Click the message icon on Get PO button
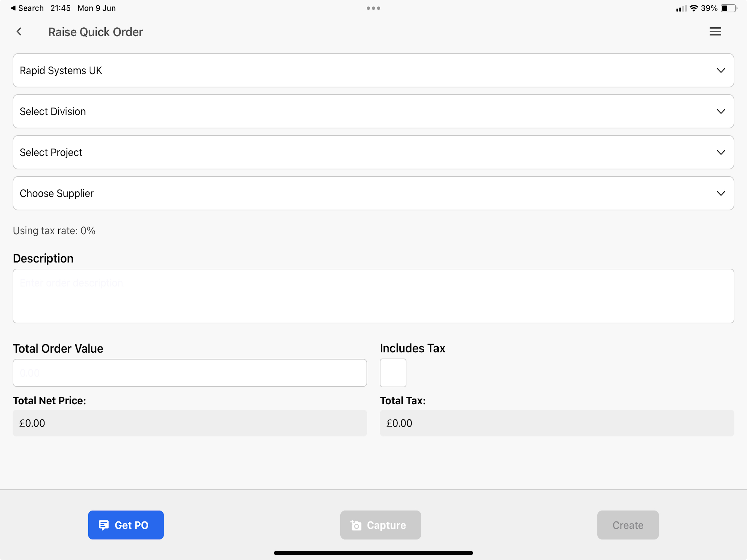Image resolution: width=747 pixels, height=560 pixels. 104,525
